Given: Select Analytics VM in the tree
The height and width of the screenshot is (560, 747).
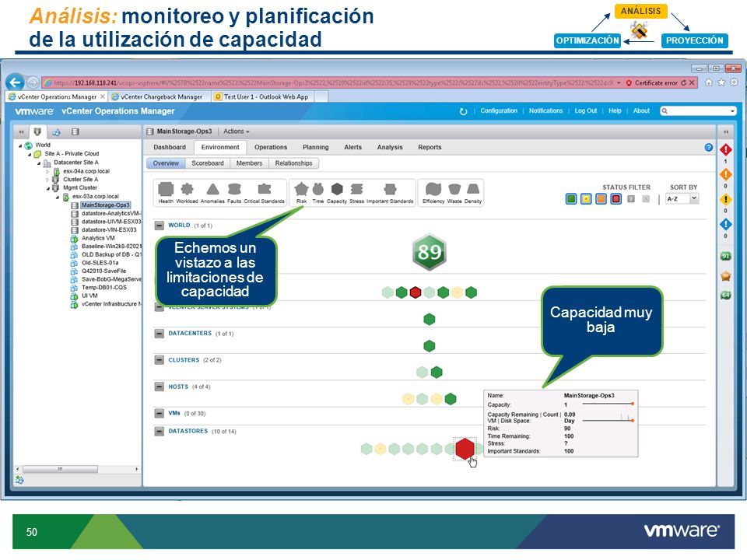Looking at the screenshot, I should pos(98,238).
